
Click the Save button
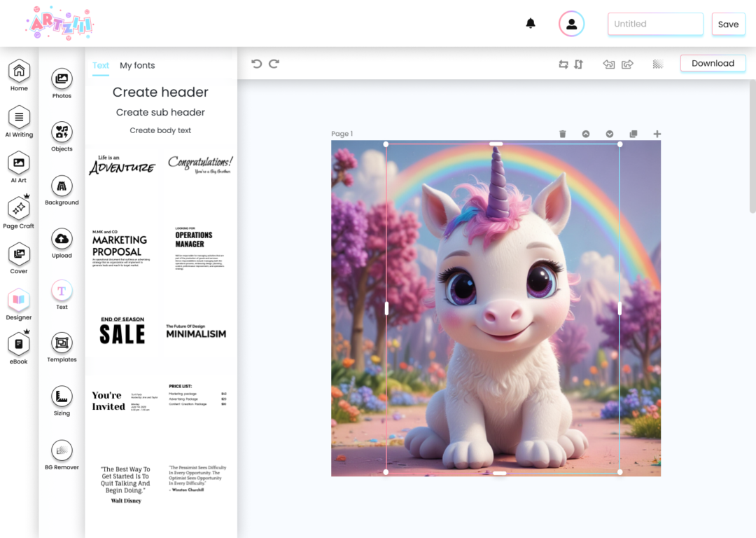pyautogui.click(x=728, y=24)
